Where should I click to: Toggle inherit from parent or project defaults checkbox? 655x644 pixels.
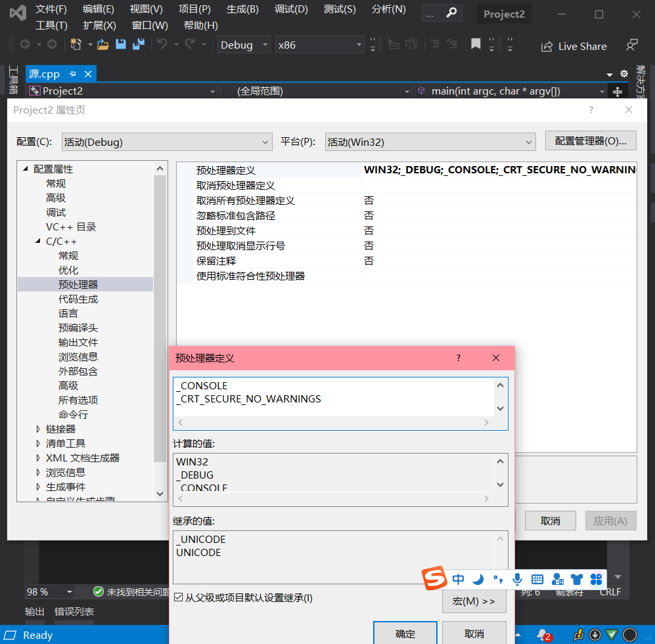[179, 597]
